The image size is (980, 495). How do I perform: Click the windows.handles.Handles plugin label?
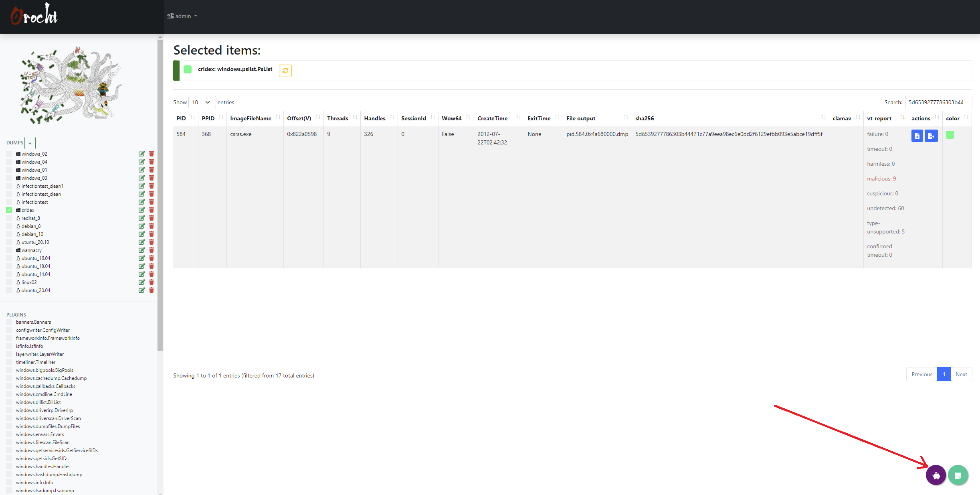tap(43, 467)
